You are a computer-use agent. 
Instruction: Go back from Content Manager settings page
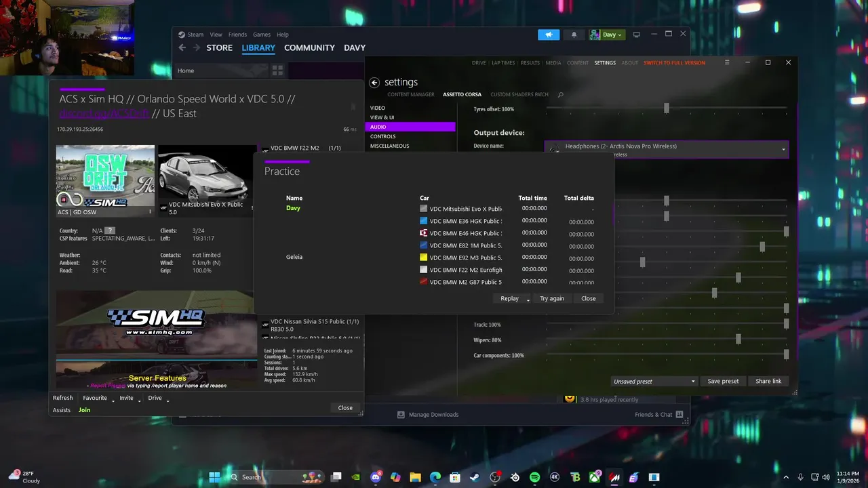[x=374, y=82]
